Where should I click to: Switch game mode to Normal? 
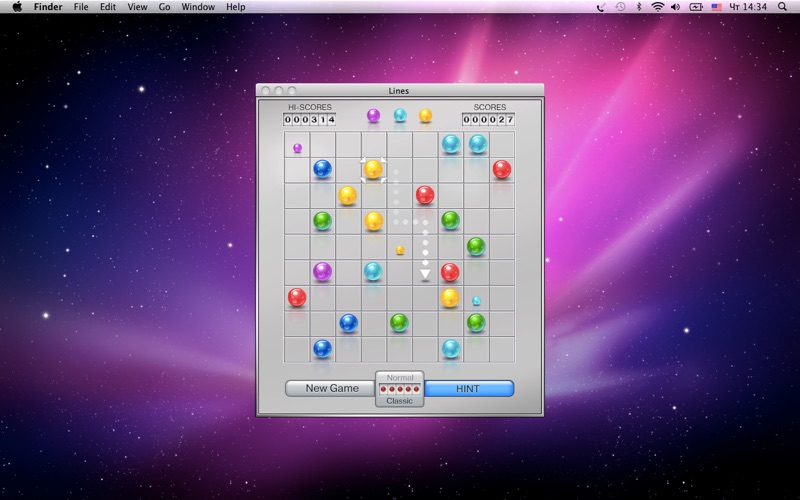pyautogui.click(x=399, y=378)
